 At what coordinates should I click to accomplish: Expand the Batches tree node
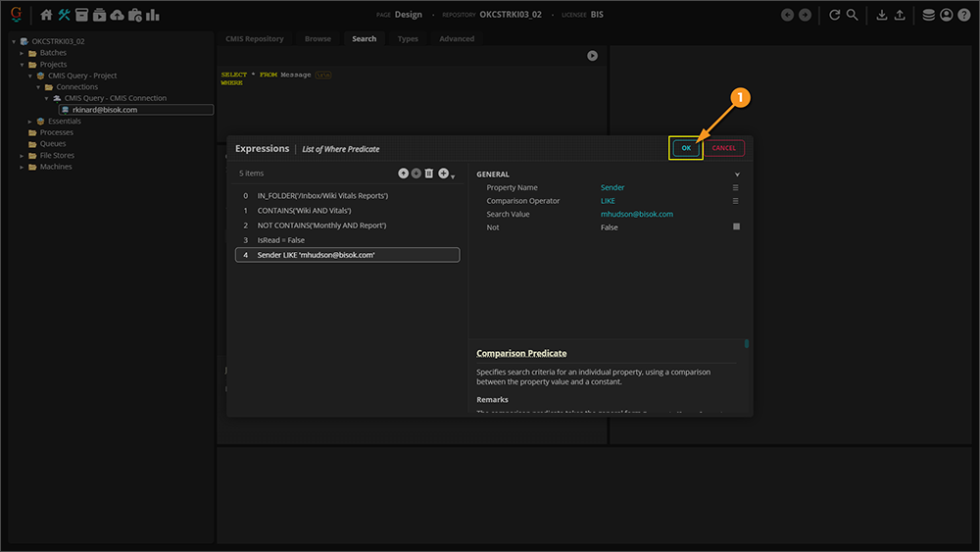coord(22,53)
